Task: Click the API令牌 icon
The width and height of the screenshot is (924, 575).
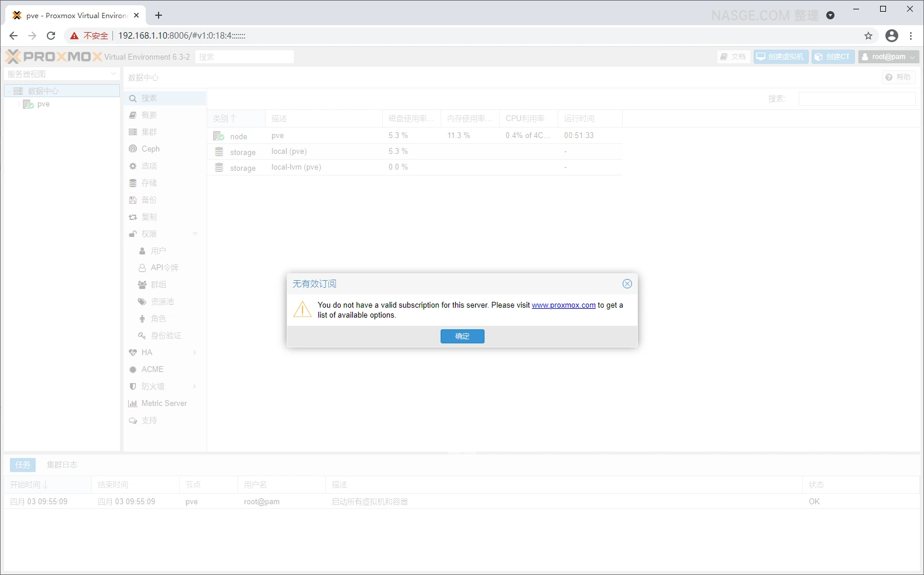Action: (142, 268)
